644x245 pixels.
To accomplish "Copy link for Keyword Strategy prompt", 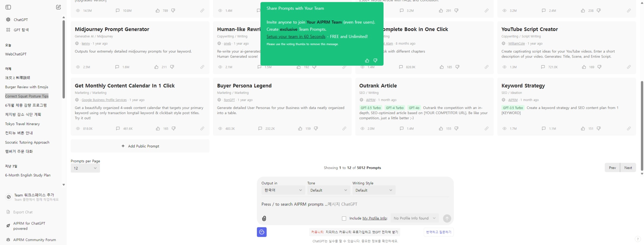I will (629, 129).
